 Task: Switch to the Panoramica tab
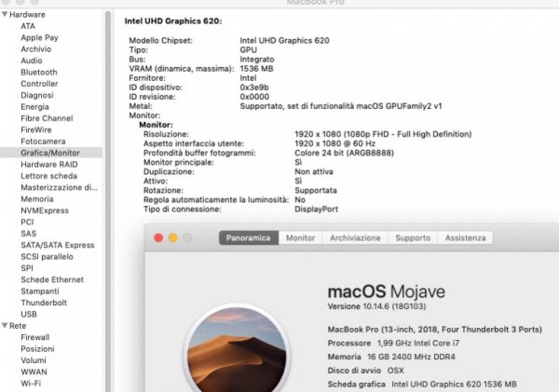tap(249, 237)
